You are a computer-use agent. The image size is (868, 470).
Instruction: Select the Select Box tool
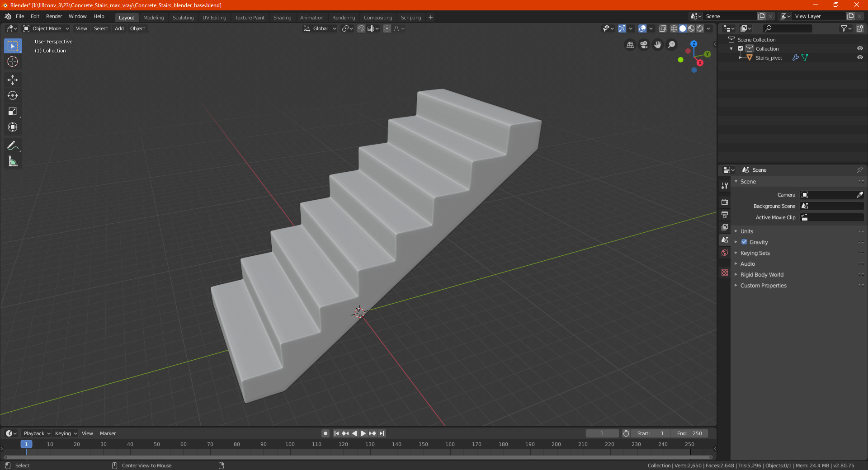click(13, 46)
